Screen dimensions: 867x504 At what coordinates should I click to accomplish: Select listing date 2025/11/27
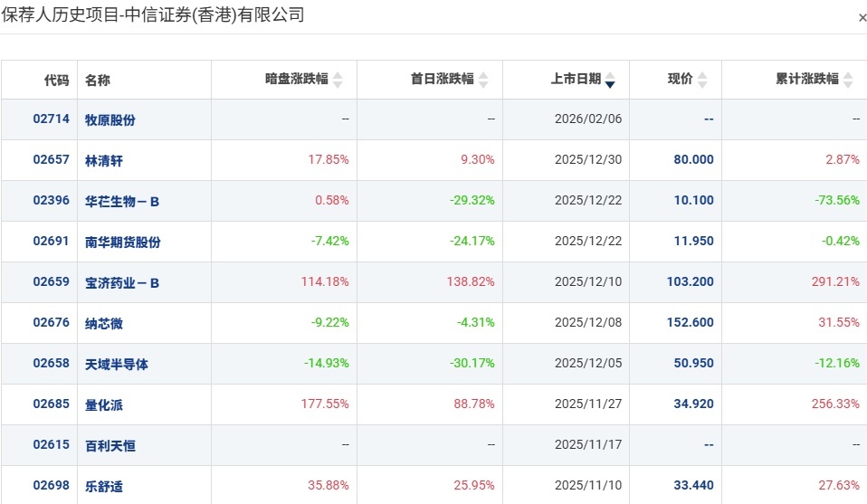(x=588, y=404)
